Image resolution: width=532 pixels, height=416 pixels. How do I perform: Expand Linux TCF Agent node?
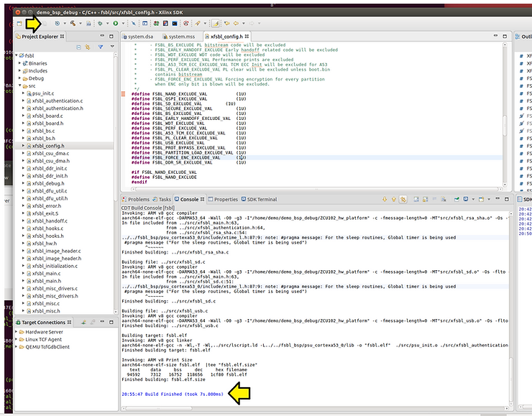pos(17,339)
